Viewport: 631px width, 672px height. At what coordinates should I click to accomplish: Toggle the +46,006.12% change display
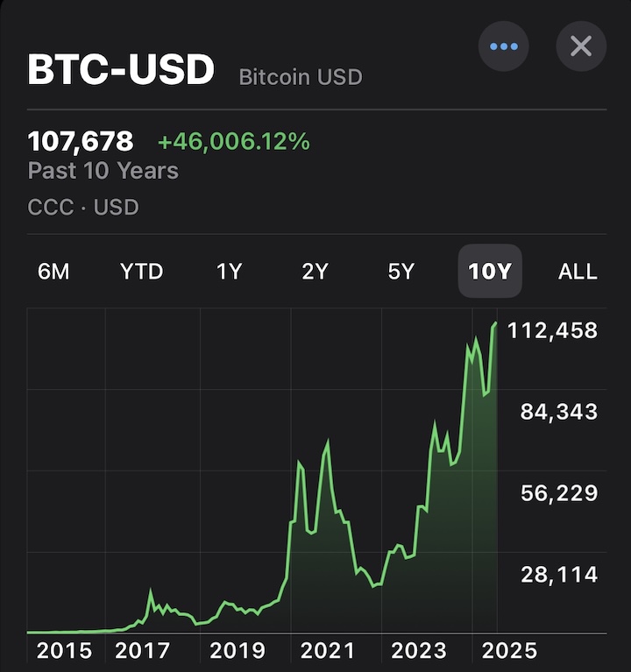tap(233, 141)
